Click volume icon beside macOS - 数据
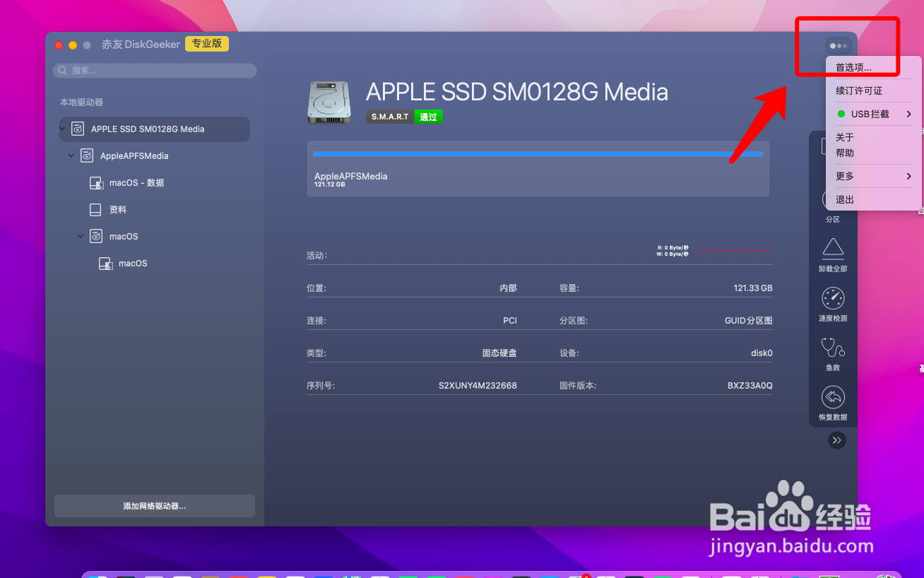This screenshot has width=924, height=578. point(97,183)
